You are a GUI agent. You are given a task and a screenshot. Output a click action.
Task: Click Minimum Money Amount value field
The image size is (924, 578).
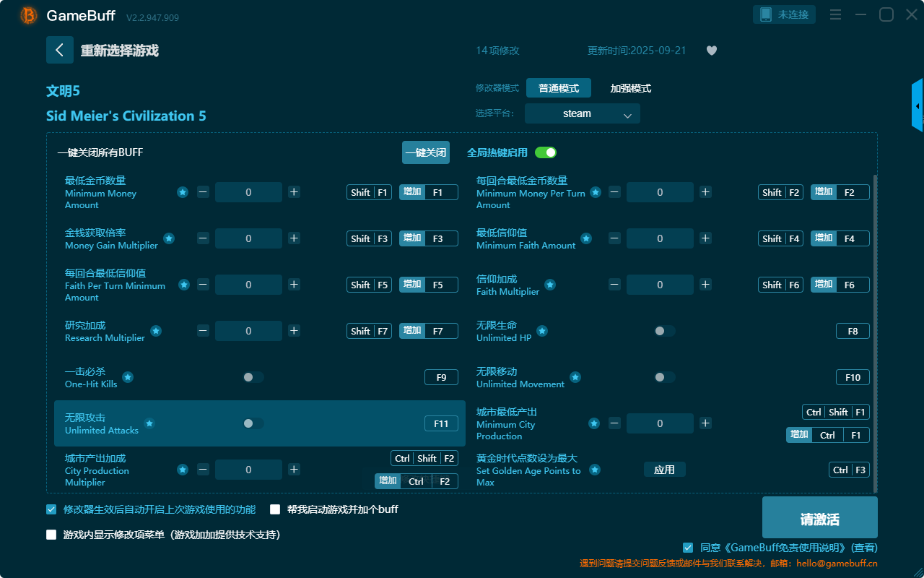pos(248,192)
